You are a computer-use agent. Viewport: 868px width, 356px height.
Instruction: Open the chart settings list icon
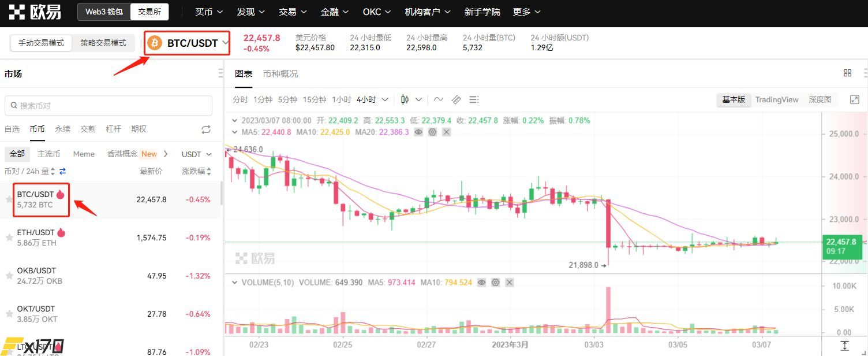coord(474,99)
